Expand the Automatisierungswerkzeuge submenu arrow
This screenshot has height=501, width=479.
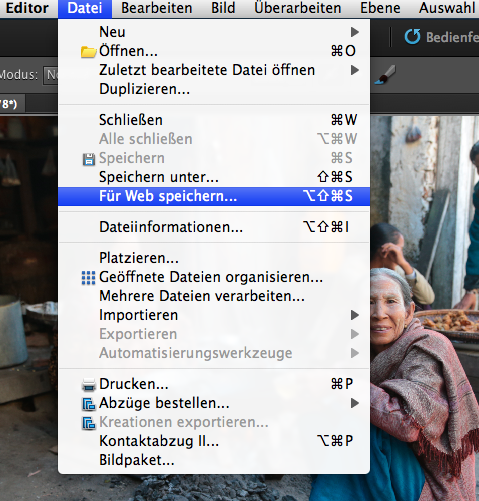[x=355, y=353]
